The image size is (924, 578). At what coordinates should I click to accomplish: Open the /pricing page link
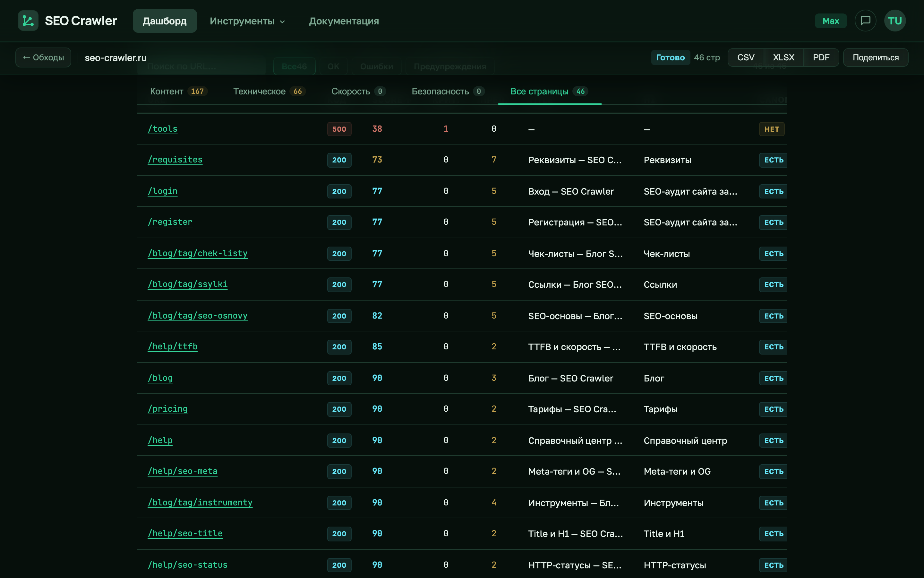[x=167, y=409]
